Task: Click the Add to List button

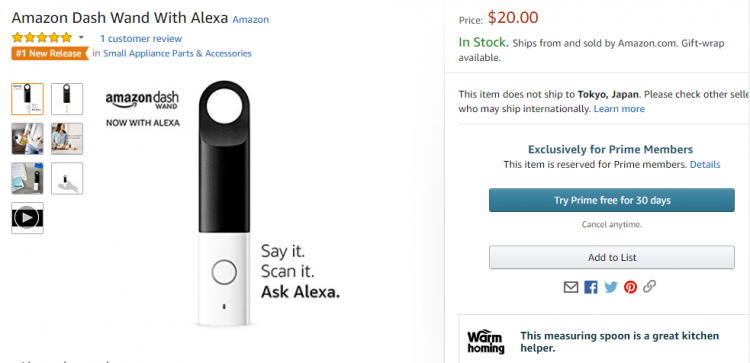Action: click(x=612, y=257)
